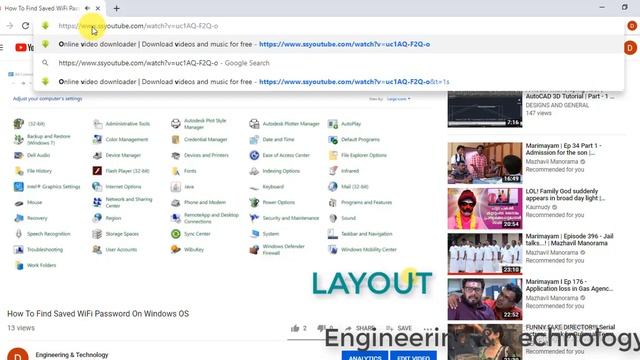The image size is (640, 360).
Task: Open the View by Large icons dropdown
Action: tap(398, 99)
